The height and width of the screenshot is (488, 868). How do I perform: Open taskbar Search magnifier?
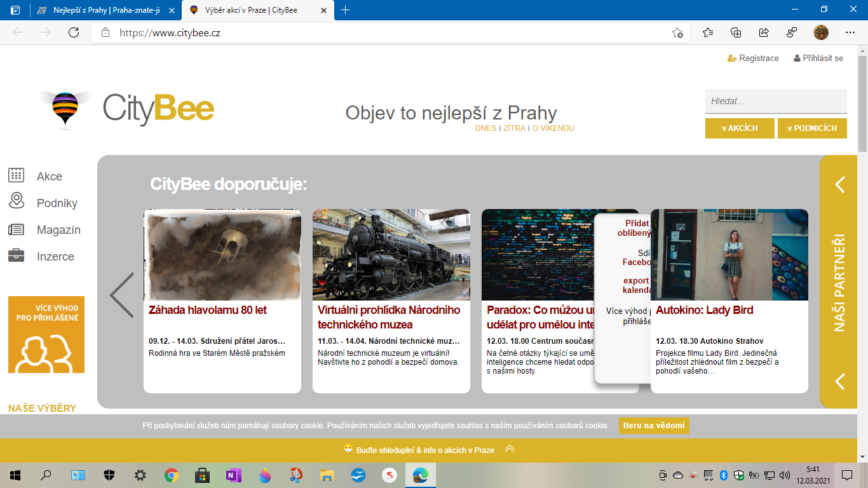[x=46, y=475]
